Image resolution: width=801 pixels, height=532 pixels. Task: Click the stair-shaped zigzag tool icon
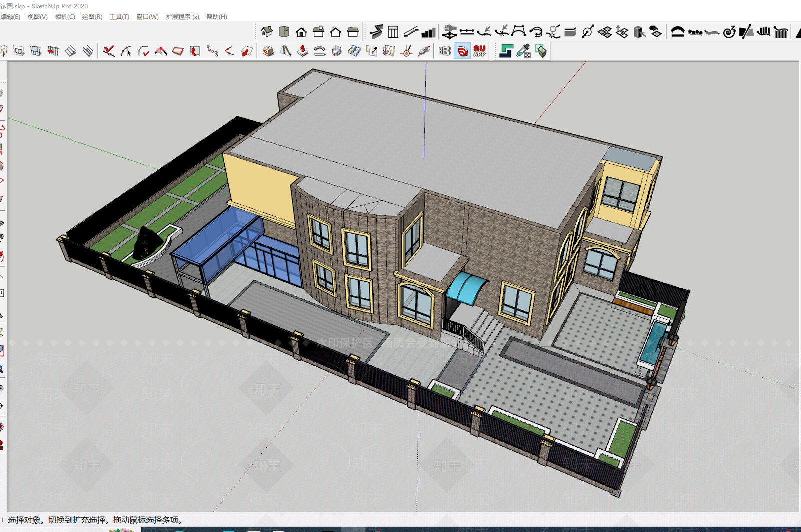pyautogui.click(x=376, y=32)
